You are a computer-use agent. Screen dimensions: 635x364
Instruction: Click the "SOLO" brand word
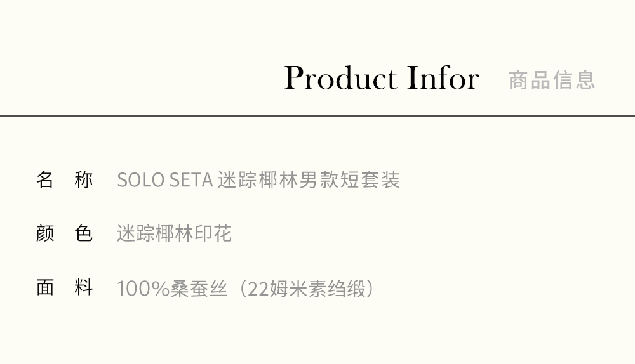140,180
